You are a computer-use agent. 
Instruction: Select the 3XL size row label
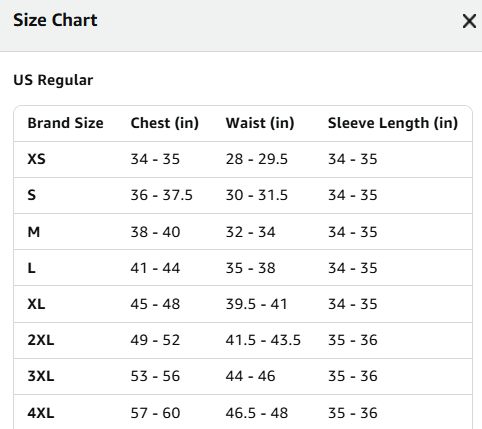[x=41, y=376]
